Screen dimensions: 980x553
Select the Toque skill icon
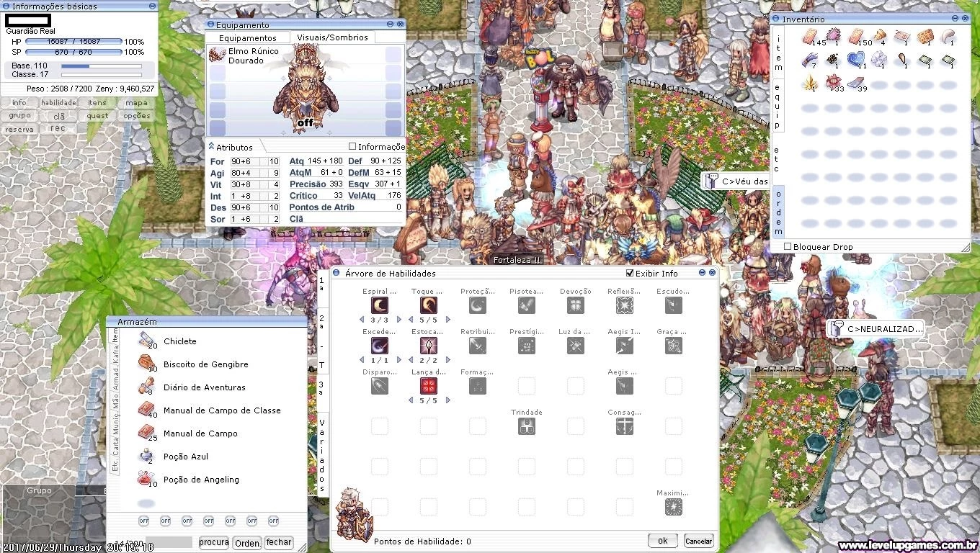(429, 305)
